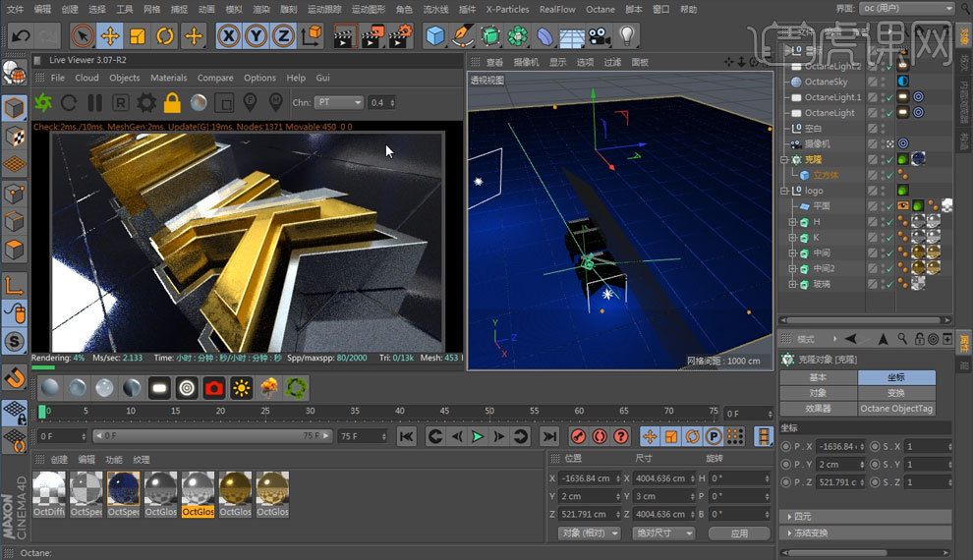Select the Rotate tool in the top toolbar
Viewport: 973px width, 560px height.
pos(166,36)
